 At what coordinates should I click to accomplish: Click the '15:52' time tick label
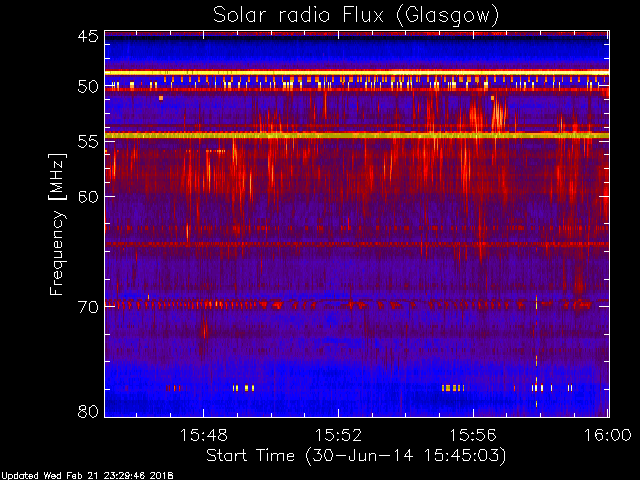pos(338,435)
